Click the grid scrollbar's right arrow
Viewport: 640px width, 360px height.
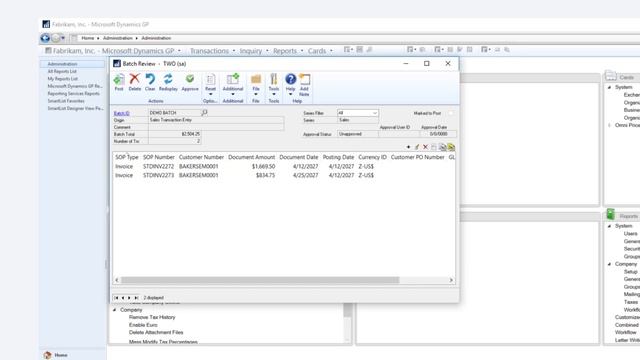[x=451, y=280]
